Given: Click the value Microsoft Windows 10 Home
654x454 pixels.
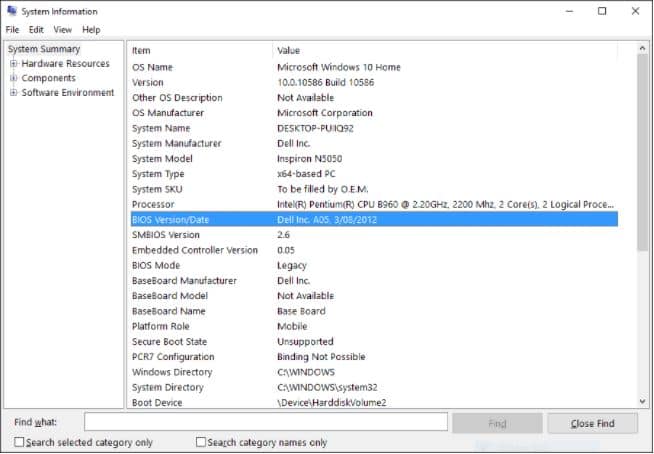Looking at the screenshot, I should (339, 67).
